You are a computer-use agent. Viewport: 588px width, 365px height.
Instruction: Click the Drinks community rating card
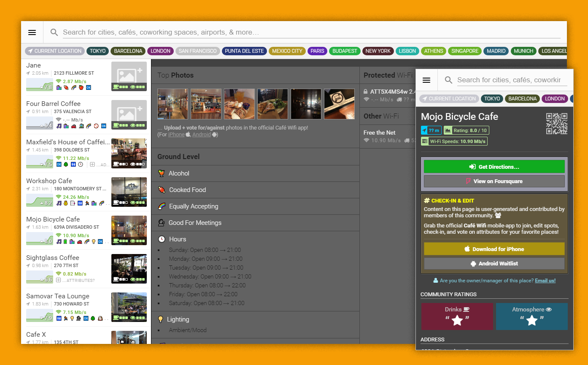pos(457,316)
